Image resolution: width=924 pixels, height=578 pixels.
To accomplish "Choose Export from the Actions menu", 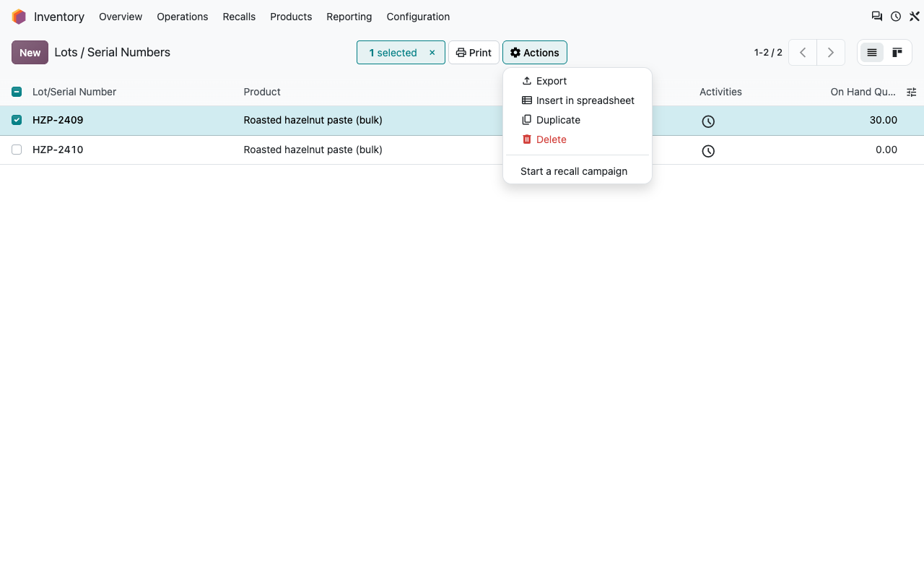I will 577,81.
